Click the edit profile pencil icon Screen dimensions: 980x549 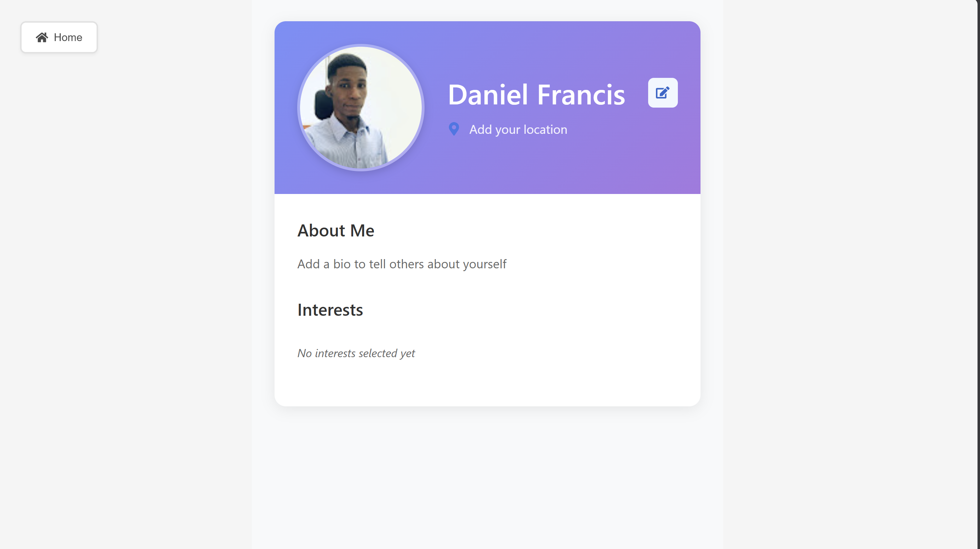[662, 92]
